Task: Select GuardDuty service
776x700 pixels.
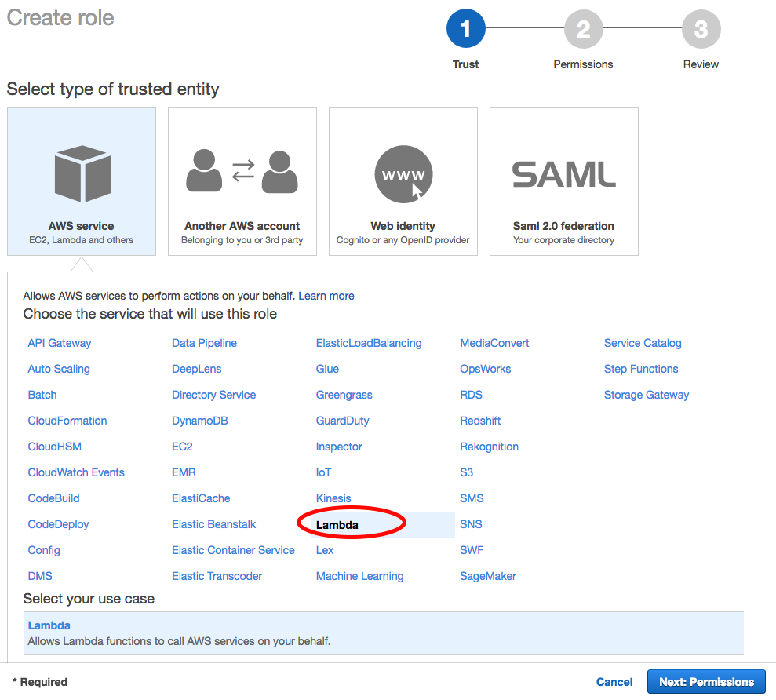Action: tap(342, 421)
